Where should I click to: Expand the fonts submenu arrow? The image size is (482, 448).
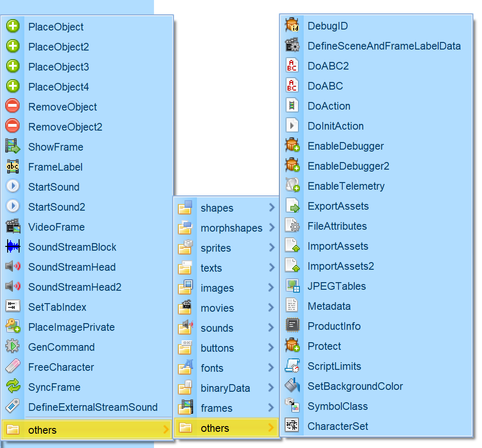[272, 368]
